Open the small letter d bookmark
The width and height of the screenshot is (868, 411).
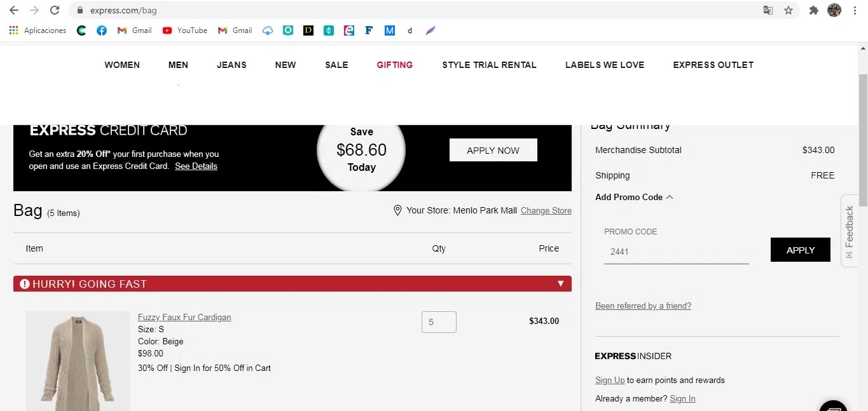410,30
